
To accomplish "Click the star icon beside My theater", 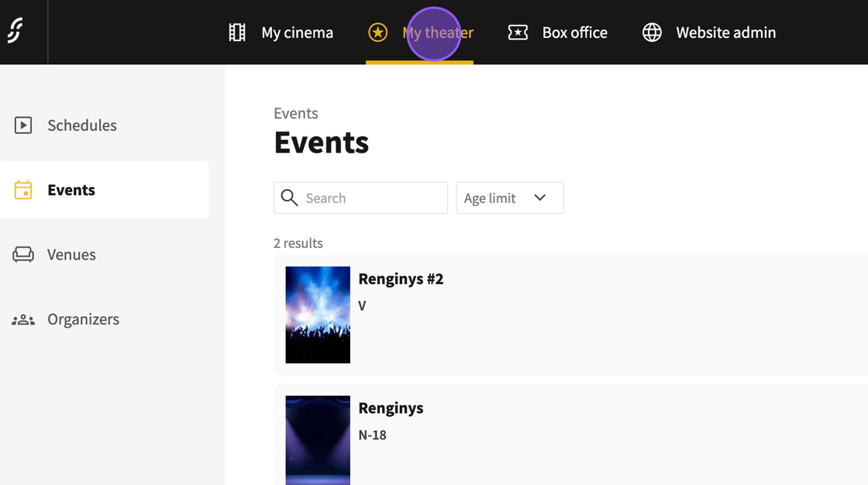I will 377,32.
